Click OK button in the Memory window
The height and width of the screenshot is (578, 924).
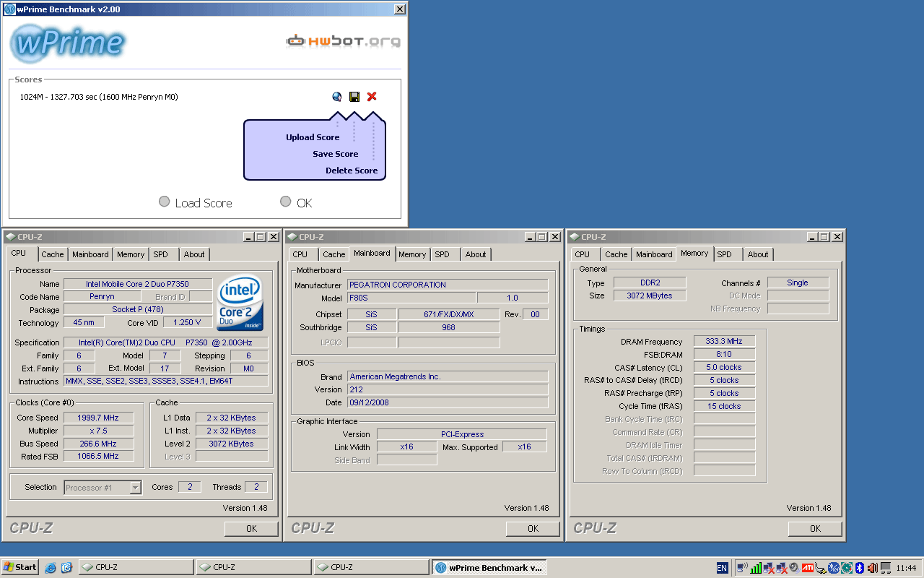(x=815, y=529)
